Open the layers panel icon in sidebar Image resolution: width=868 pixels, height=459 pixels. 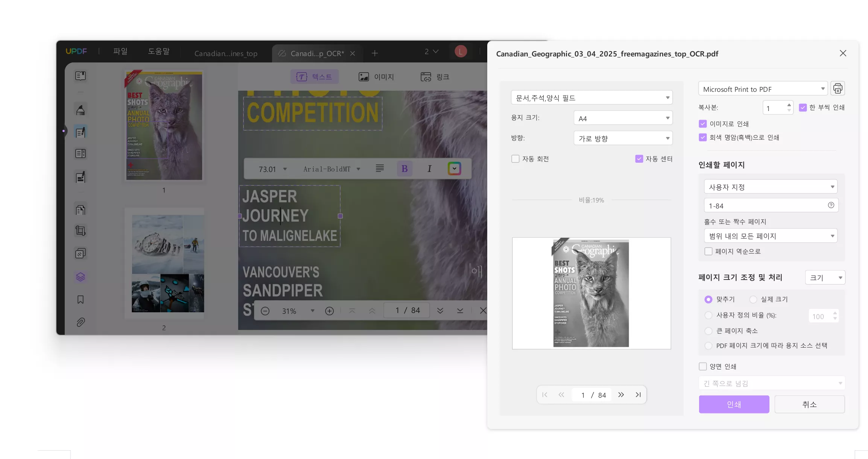click(81, 277)
